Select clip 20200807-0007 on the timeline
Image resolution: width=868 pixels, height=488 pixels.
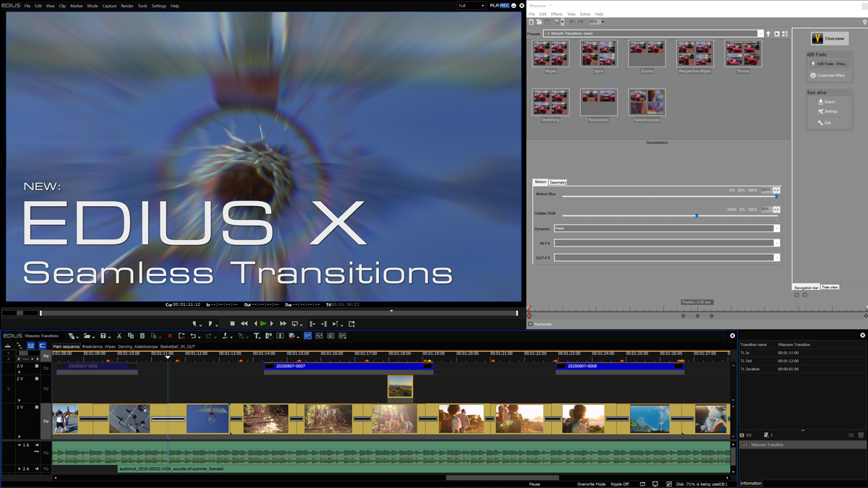point(349,366)
